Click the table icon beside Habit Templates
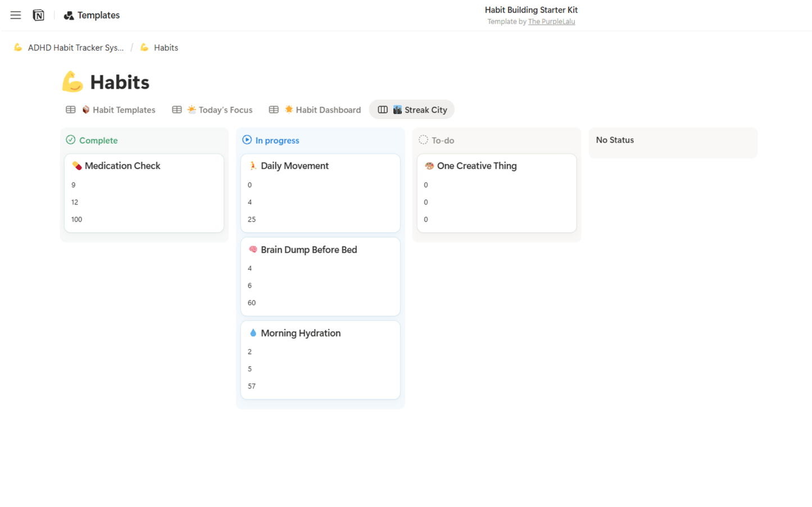812x507 pixels. (x=71, y=109)
